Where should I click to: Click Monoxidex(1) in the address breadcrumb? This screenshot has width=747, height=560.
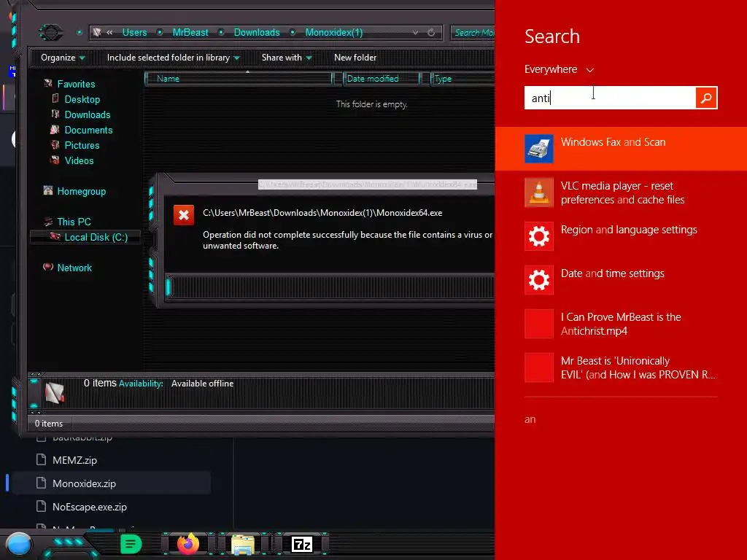334,32
